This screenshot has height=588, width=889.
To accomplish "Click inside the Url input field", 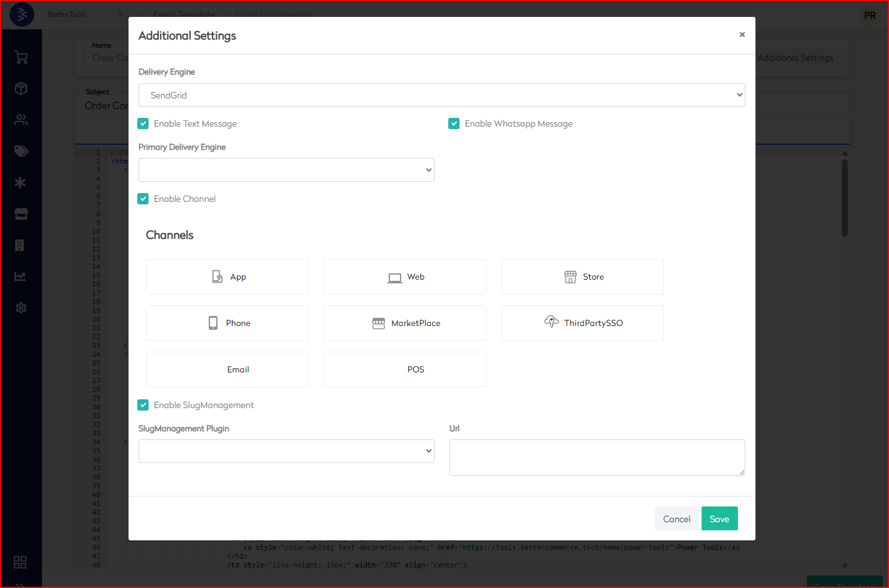I will [x=597, y=458].
